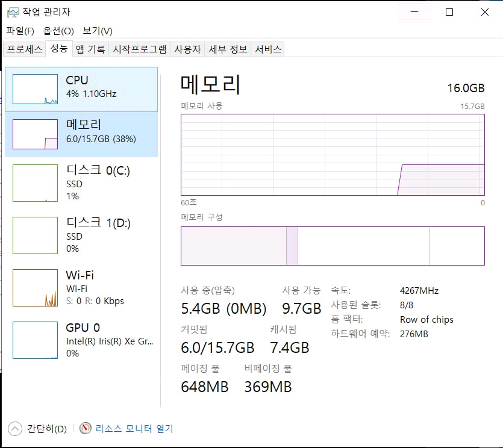Click the 디스크 1(D:) title text

pos(98,223)
